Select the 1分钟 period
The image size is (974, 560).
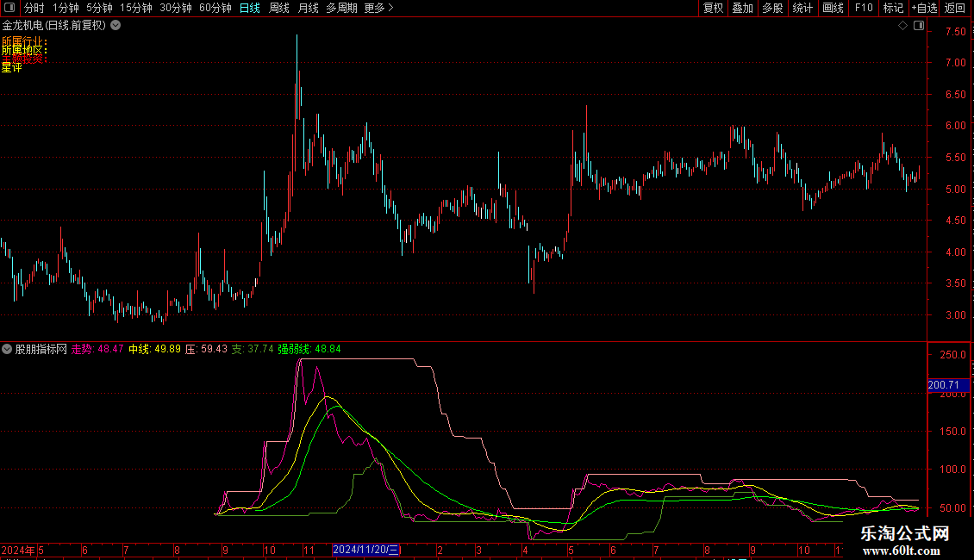[66, 8]
